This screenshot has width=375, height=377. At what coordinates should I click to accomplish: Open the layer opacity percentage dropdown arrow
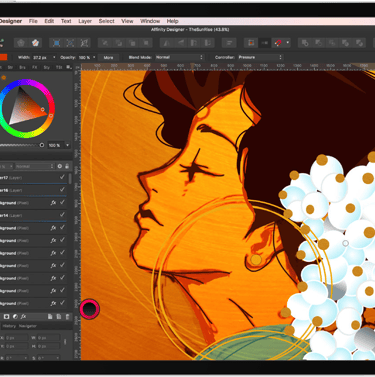[x=11, y=166]
